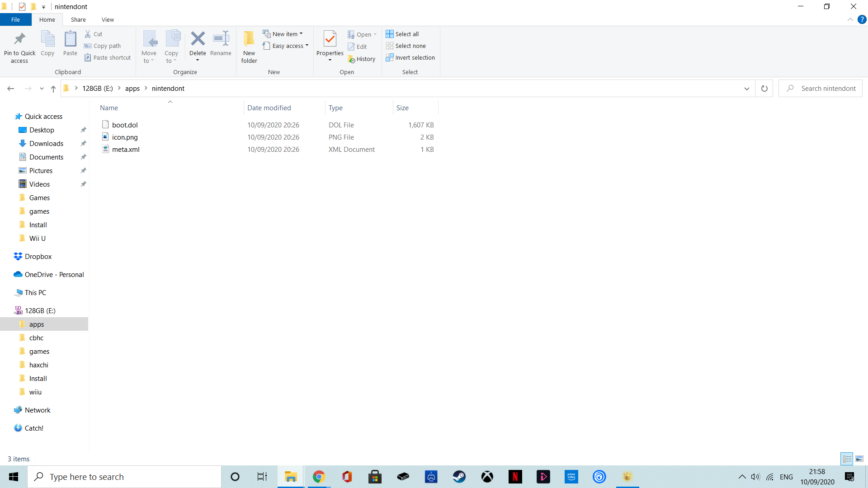Select the icon.png file
The height and width of the screenshot is (488, 868).
click(x=125, y=137)
